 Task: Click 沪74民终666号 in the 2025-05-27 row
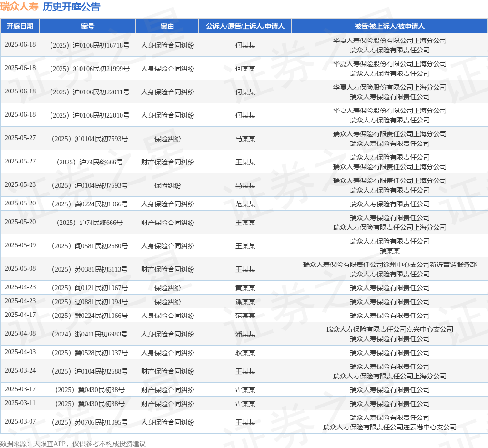tap(90, 162)
